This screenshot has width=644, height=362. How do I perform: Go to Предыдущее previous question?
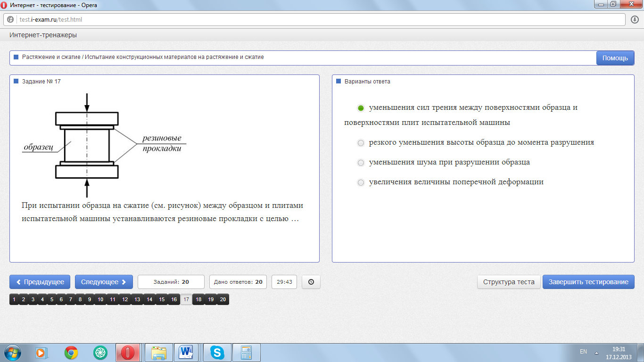(40, 282)
